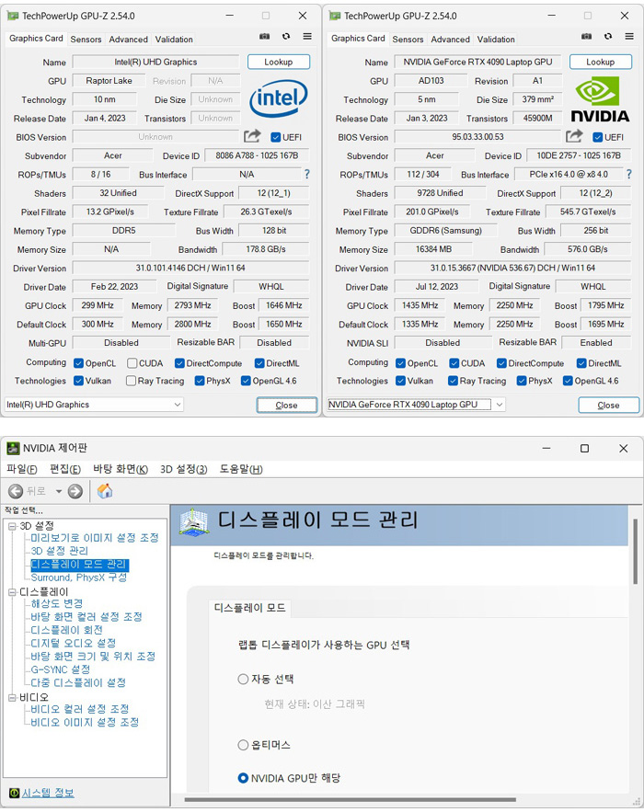The height and width of the screenshot is (812, 644).
Task: Open the 편집(E) menu
Action: tap(65, 469)
